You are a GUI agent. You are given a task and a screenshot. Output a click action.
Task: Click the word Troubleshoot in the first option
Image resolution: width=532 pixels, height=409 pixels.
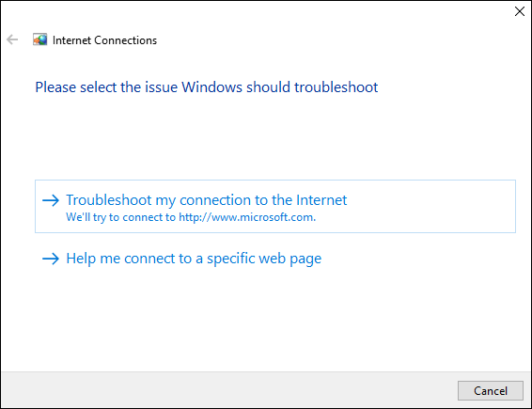(x=109, y=200)
